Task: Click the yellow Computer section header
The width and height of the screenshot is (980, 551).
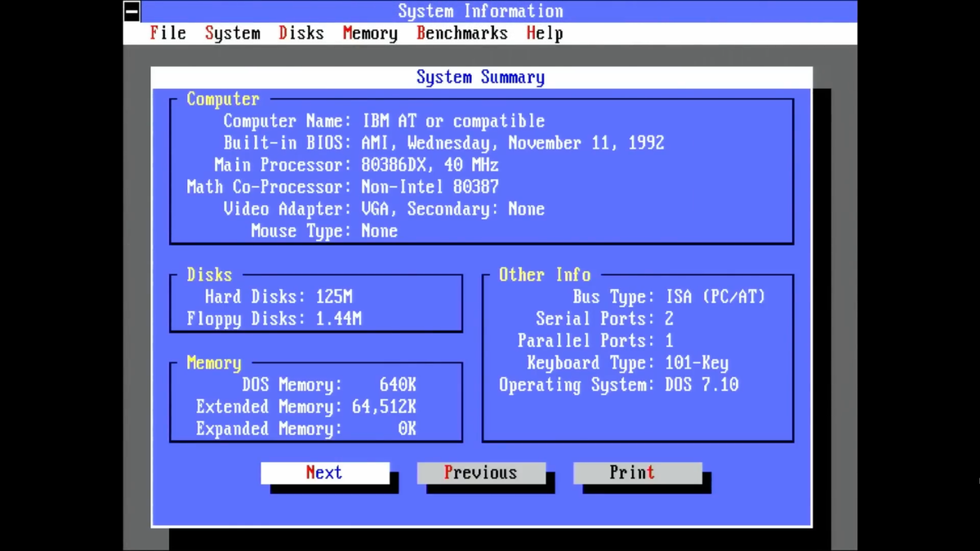Action: pos(223,99)
